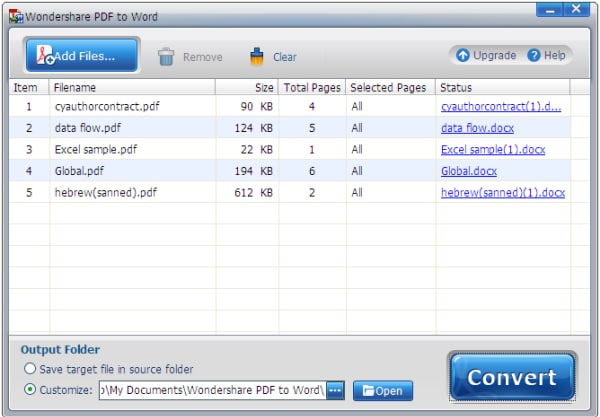
Task: Click the Help text link
Action: [554, 55]
